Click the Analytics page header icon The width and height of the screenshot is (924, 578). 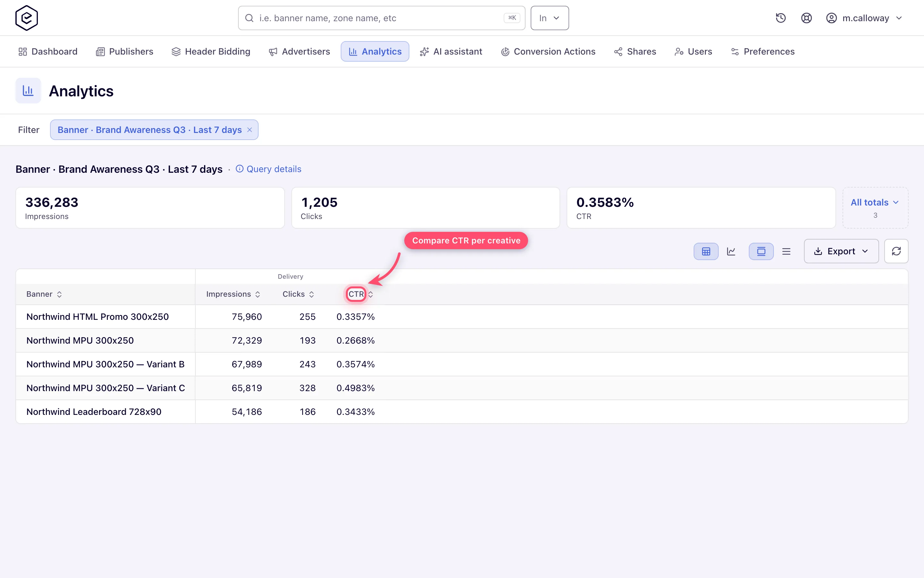[x=28, y=91]
